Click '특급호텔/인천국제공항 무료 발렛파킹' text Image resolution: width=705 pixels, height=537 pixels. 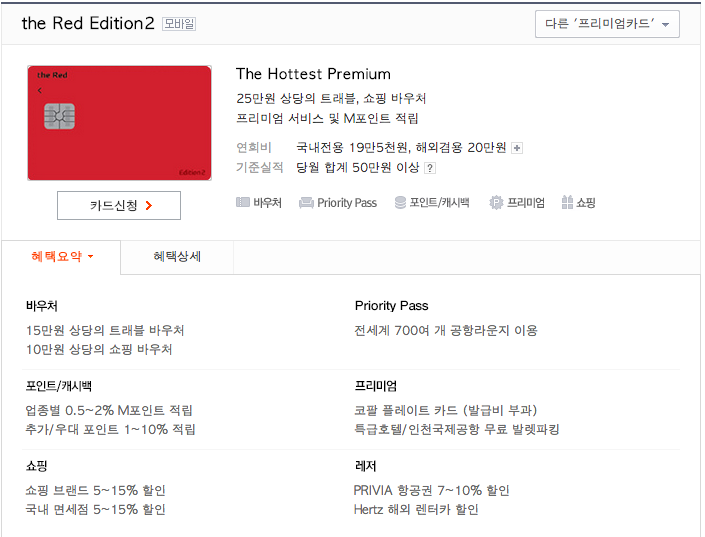point(457,430)
